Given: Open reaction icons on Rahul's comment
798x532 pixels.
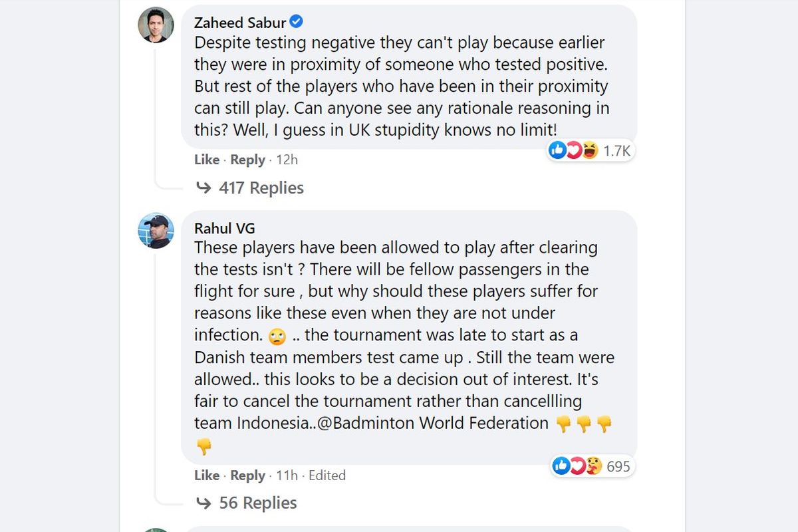Looking at the screenshot, I should click(x=577, y=466).
